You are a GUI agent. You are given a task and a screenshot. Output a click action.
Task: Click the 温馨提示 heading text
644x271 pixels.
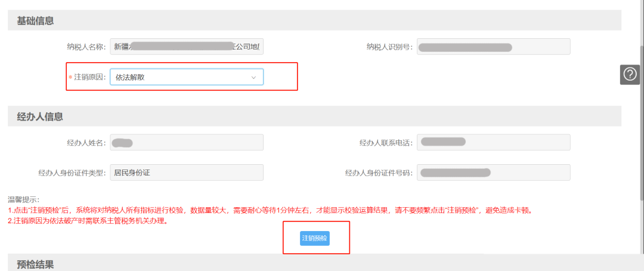click(23, 199)
